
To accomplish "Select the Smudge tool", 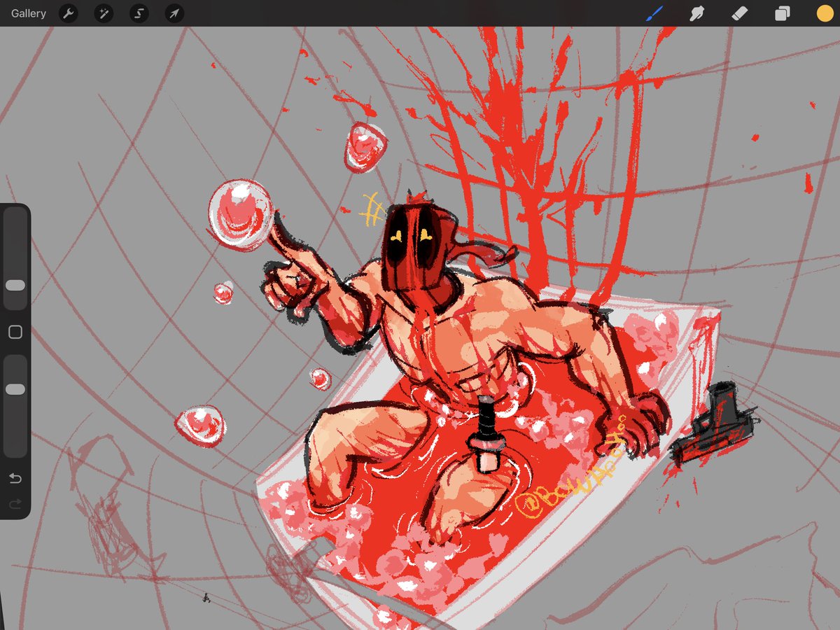I will click(696, 13).
